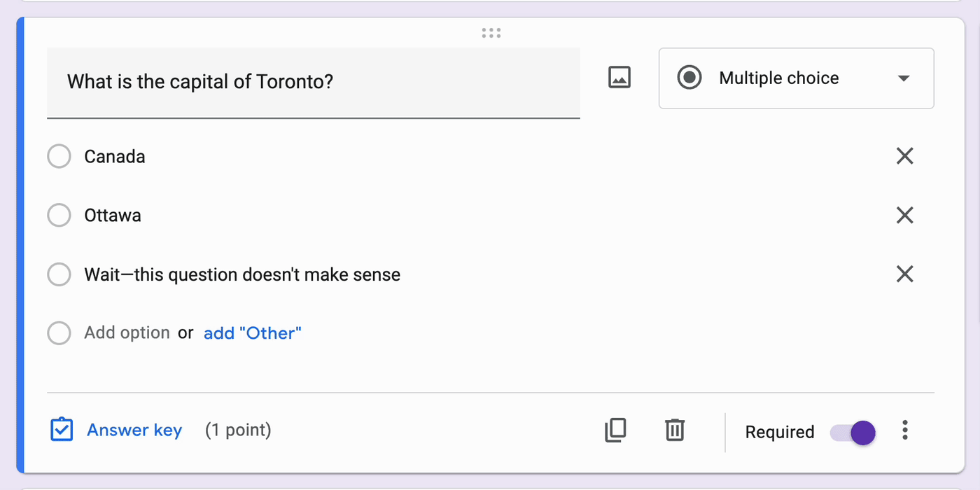The height and width of the screenshot is (490, 980).
Task: Click the Answer key clipboard icon
Action: 62,430
